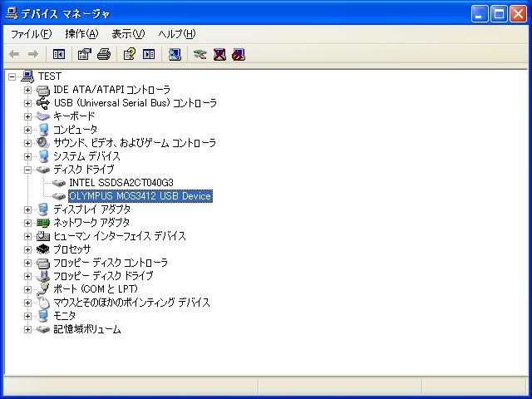Viewport: 532px width, 399px height.
Task: Expand the ネットワーク アダプタ node
Action: pos(27,223)
